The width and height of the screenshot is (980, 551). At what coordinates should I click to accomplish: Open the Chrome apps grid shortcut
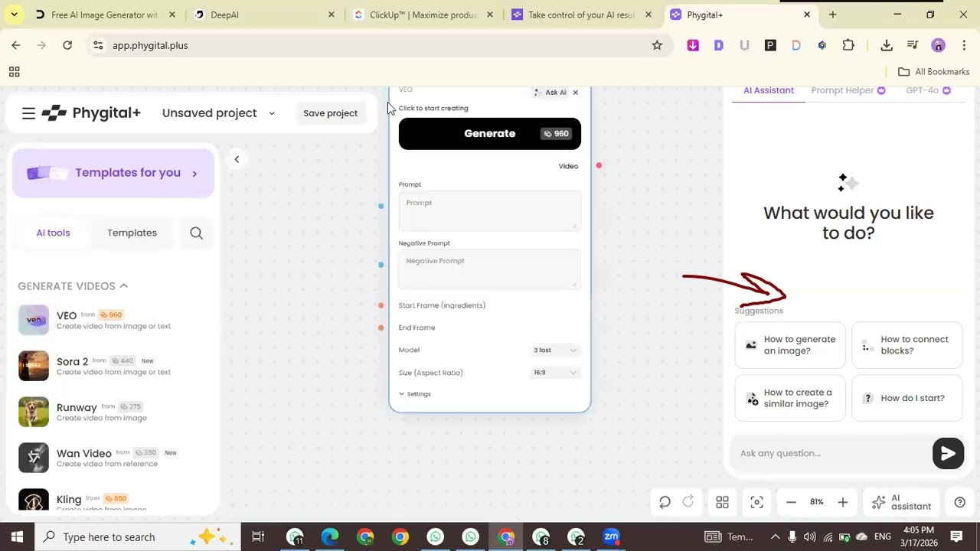click(14, 72)
